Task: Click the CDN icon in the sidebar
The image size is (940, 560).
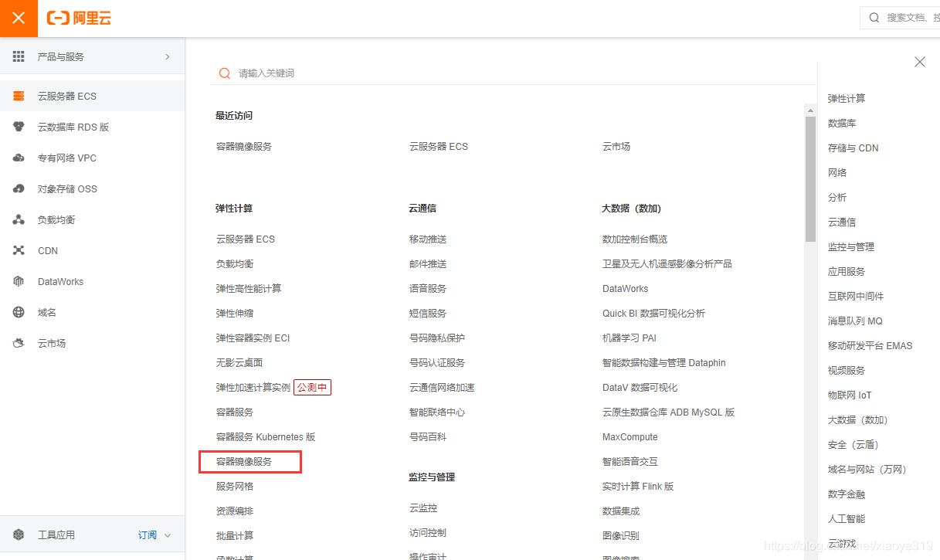Action: pyautogui.click(x=19, y=250)
